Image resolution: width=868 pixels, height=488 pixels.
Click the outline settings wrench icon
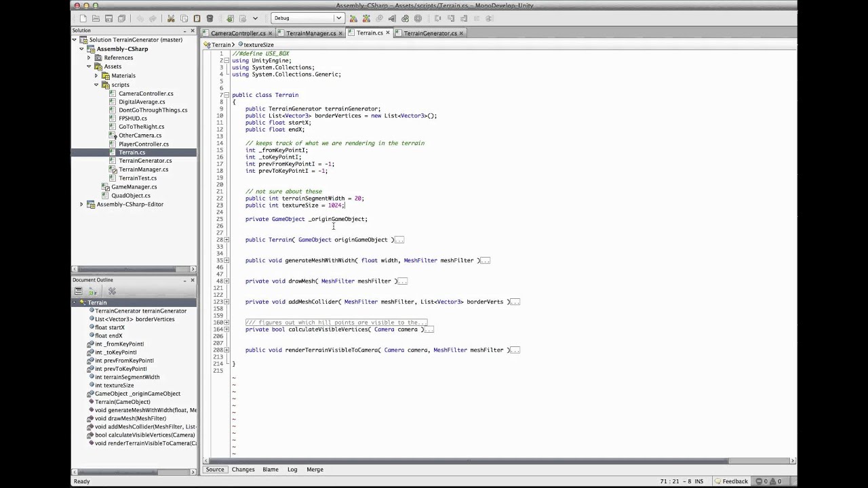112,291
